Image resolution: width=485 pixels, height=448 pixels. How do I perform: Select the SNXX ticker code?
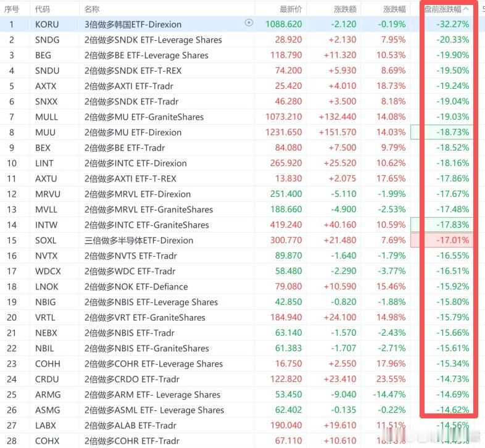click(x=46, y=101)
